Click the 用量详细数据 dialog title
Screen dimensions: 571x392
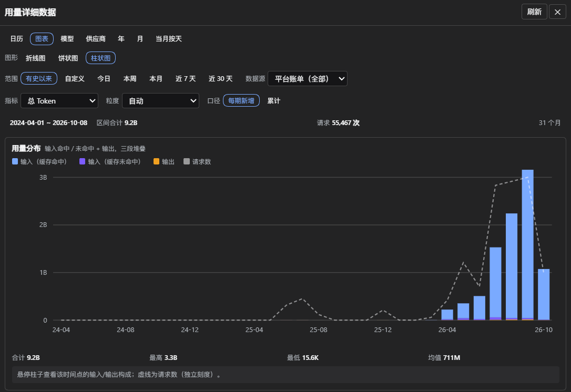[30, 12]
